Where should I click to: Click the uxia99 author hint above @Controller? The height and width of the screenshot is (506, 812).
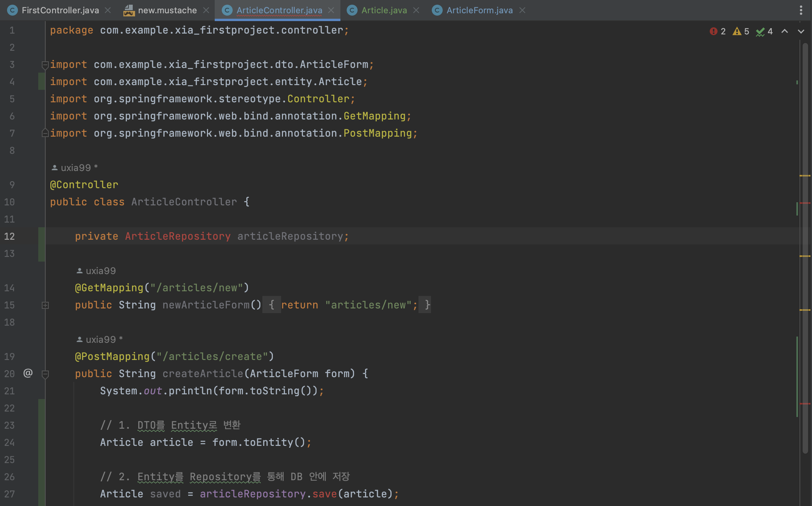tap(75, 168)
